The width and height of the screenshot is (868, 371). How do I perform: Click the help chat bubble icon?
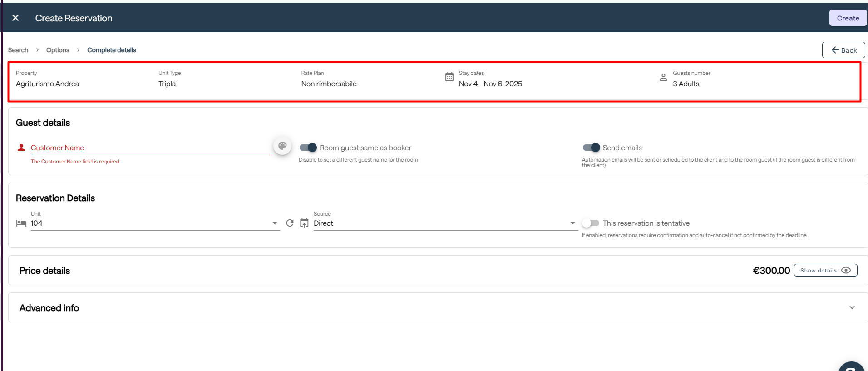pyautogui.click(x=852, y=367)
